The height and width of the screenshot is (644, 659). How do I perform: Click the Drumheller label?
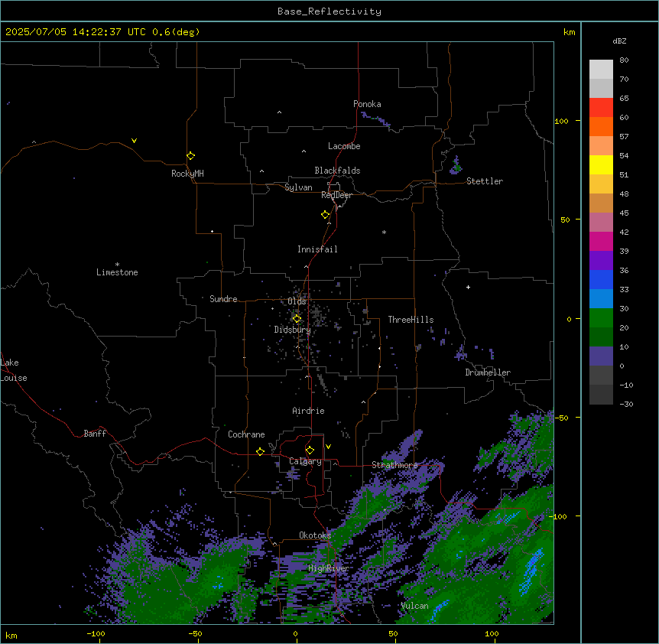coord(488,372)
